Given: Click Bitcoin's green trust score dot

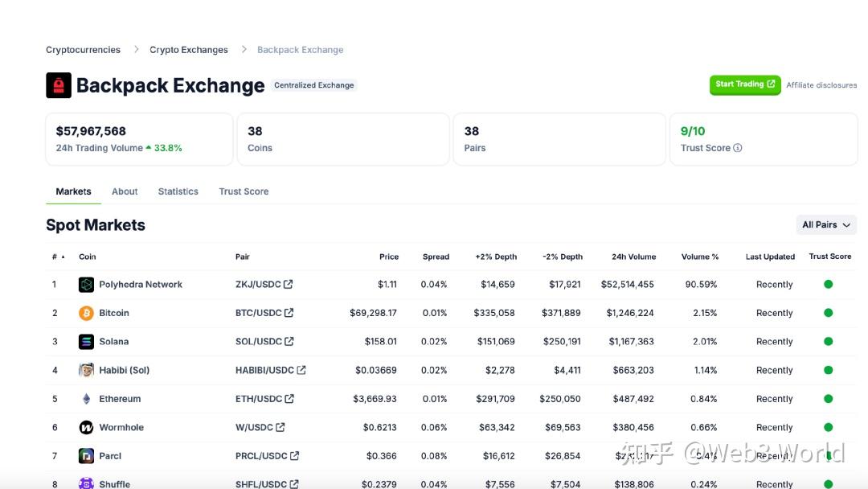Looking at the screenshot, I should pos(828,313).
